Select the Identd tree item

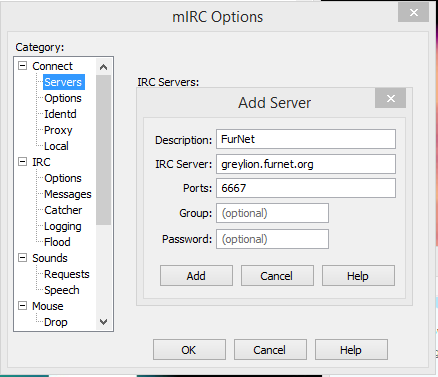60,114
